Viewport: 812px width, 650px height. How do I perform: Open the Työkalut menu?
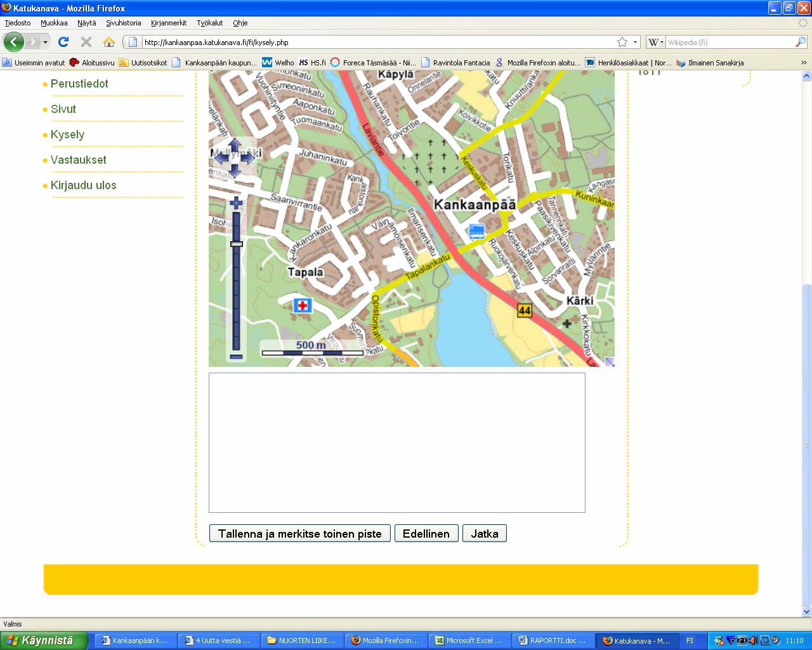click(210, 23)
